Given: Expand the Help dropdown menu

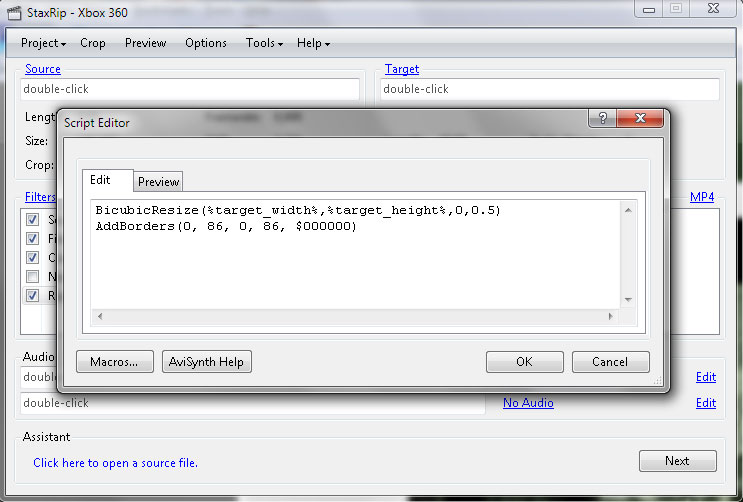Looking at the screenshot, I should [313, 43].
